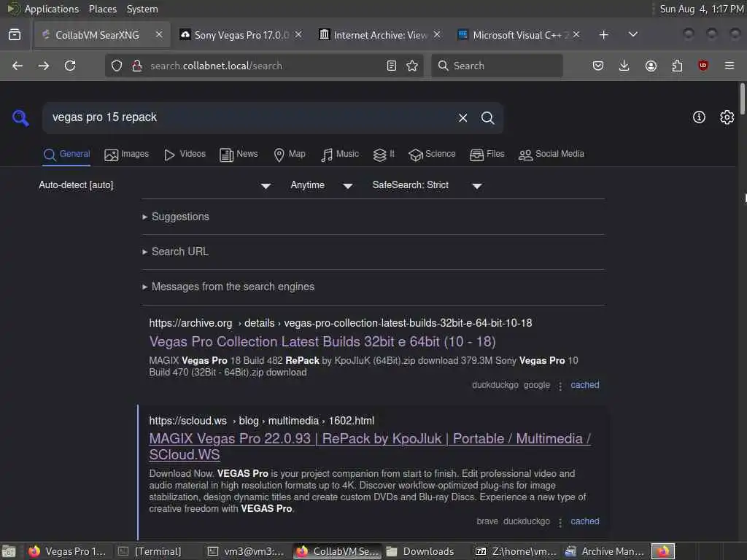Select the Social Media search category

pos(551,155)
